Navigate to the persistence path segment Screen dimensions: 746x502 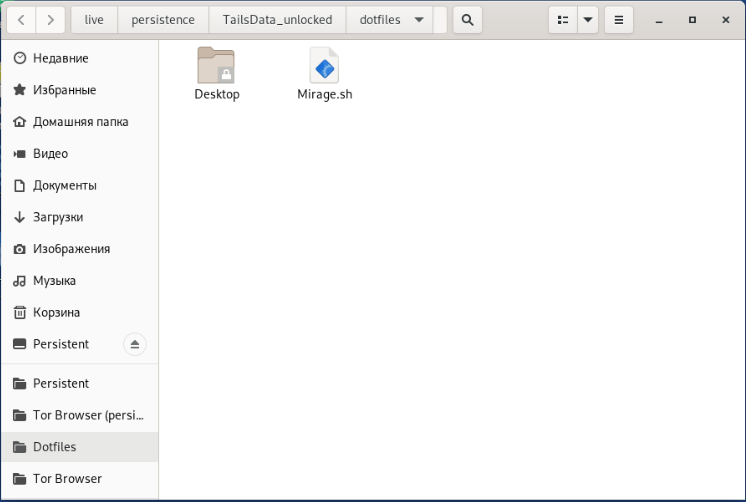163,20
